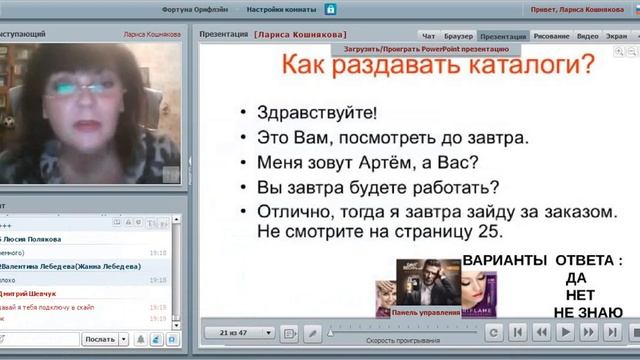Click the chat scrollbar up arrow
The height and width of the screenshot is (360, 640).
176,220
